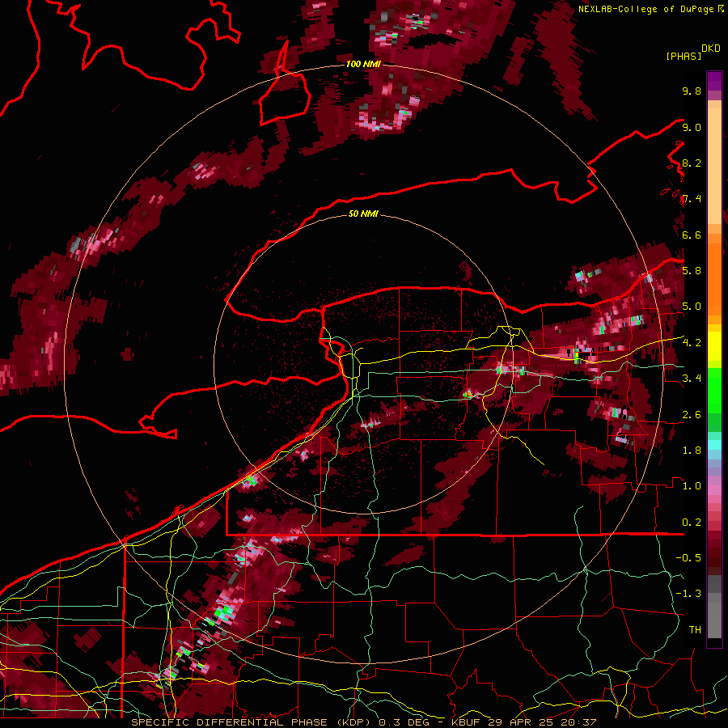
Task: Click the 50 NMI range ring label
Action: pyautogui.click(x=363, y=214)
